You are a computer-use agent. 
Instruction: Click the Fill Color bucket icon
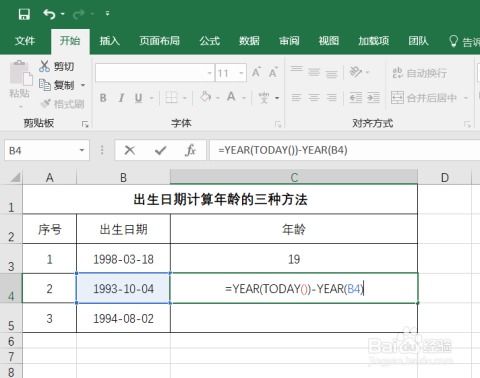pyautogui.click(x=205, y=97)
